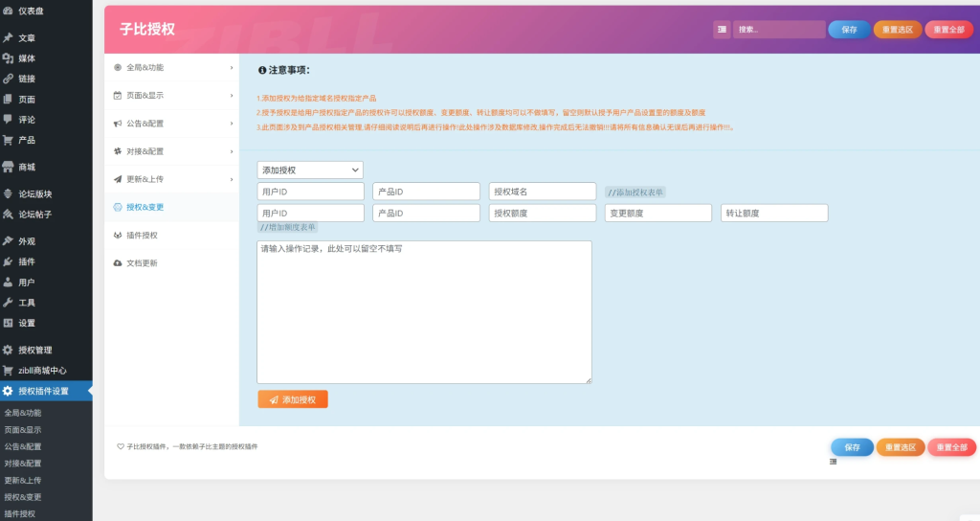
Task: Click the bottom 重置选区 button
Action: (901, 447)
